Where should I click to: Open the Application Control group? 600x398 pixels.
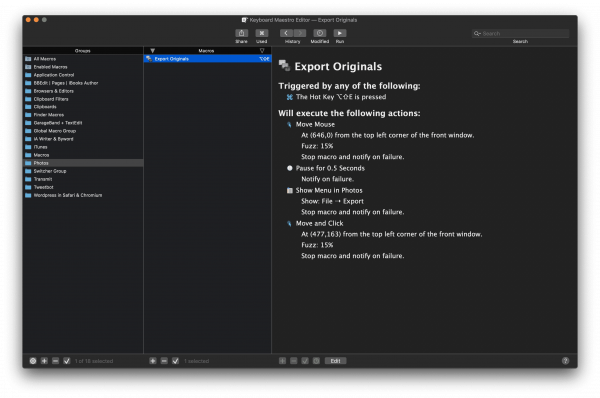pyautogui.click(x=83, y=75)
